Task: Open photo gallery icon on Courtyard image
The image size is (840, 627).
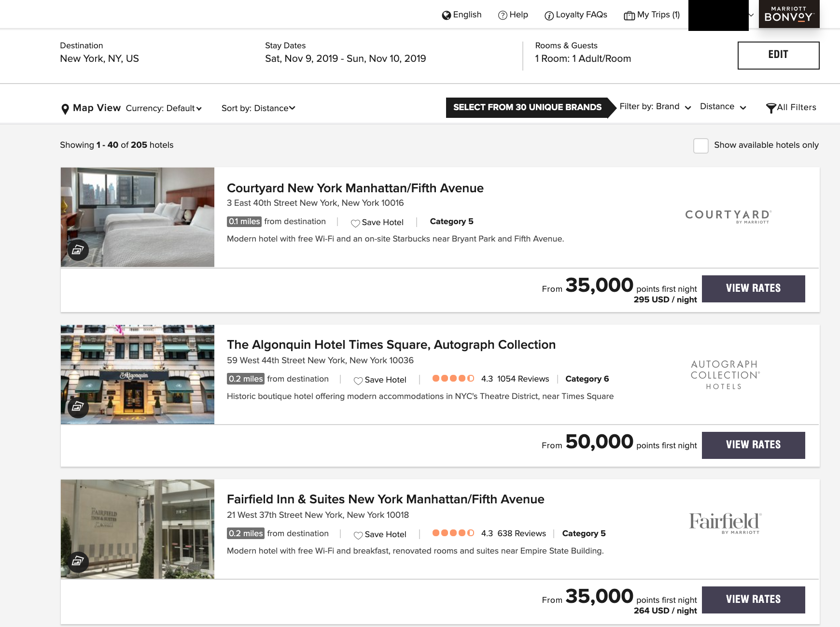Action: (78, 250)
